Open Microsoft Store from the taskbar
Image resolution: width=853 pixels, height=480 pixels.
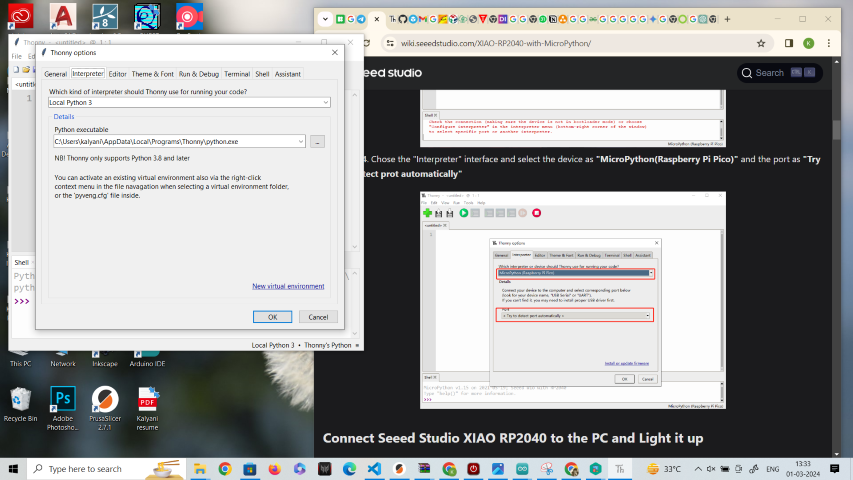250,469
